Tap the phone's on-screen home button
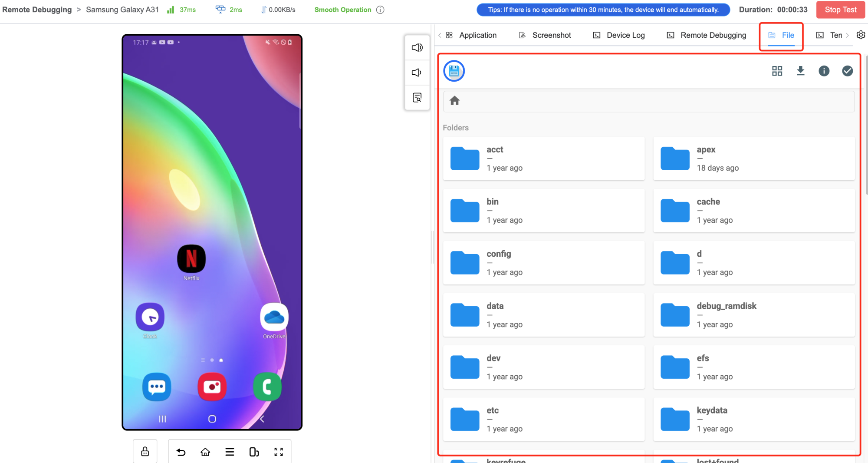Viewport: 868px width, 463px height. coord(212,419)
